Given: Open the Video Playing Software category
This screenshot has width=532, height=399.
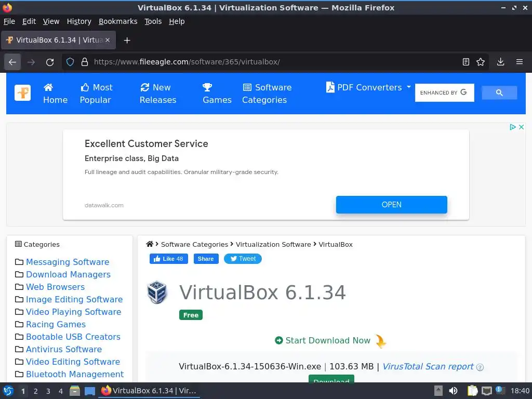Looking at the screenshot, I should (x=74, y=312).
